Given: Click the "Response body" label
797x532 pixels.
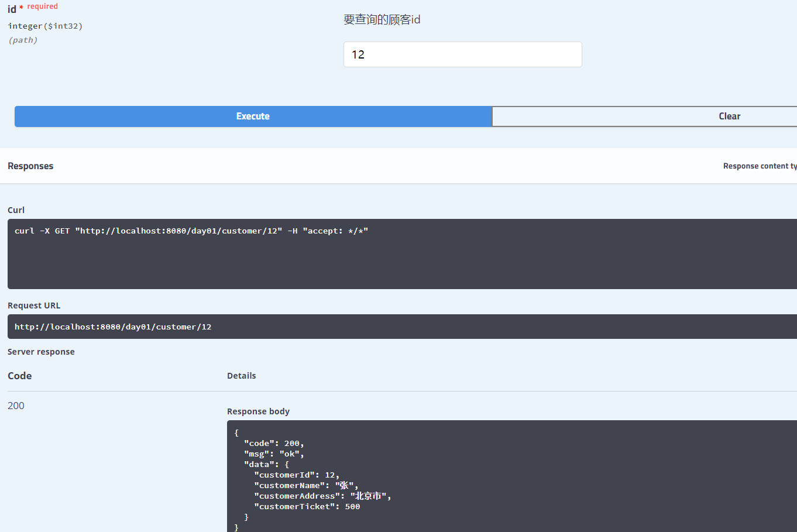Looking at the screenshot, I should (258, 411).
